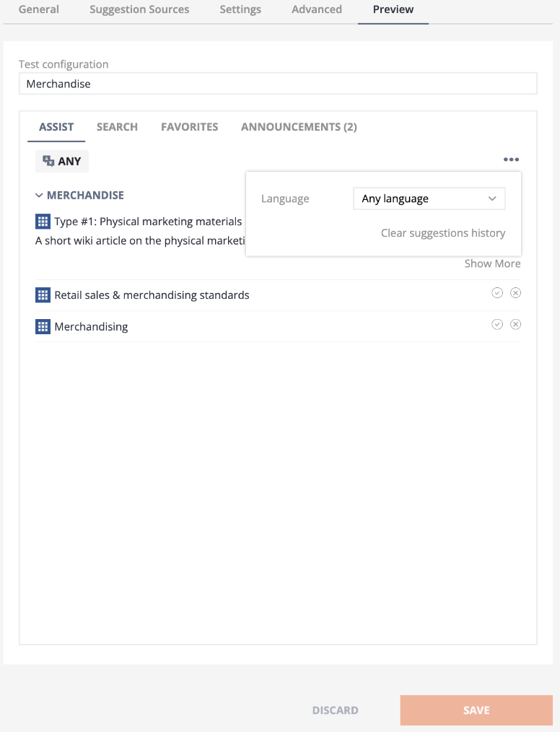Open the Any language dropdown

click(429, 199)
